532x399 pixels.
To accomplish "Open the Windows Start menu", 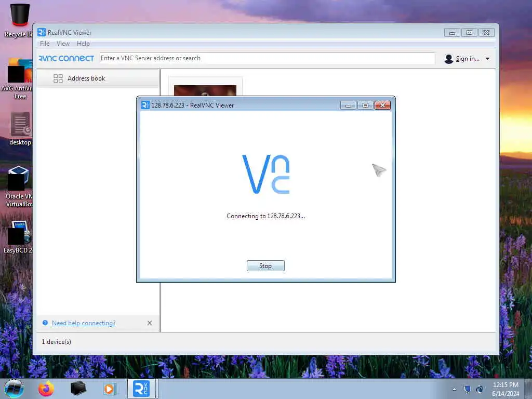I will click(x=14, y=389).
